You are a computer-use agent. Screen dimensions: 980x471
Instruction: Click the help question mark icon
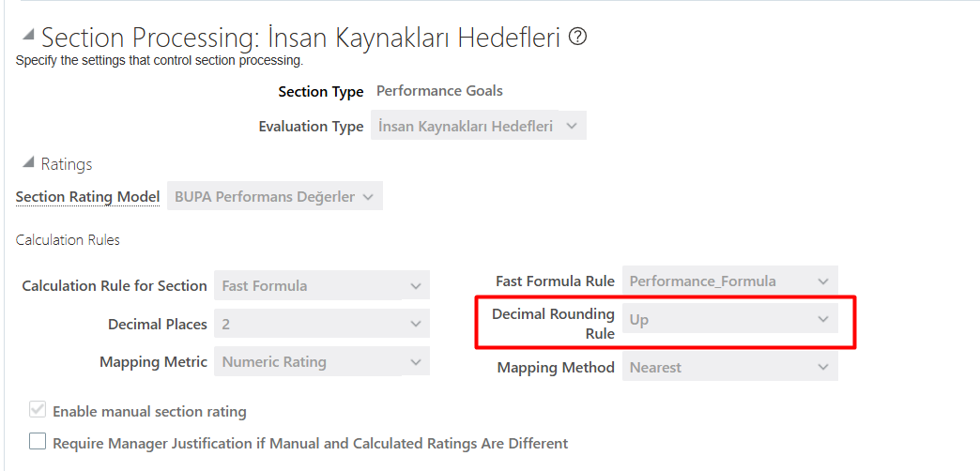click(x=577, y=37)
